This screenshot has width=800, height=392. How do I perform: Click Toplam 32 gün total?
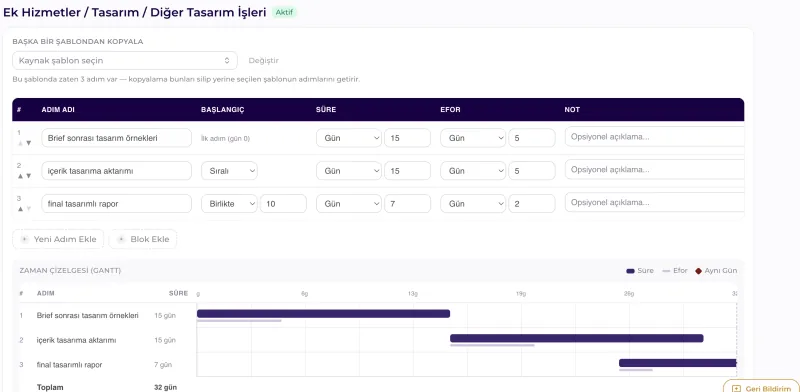click(x=165, y=387)
